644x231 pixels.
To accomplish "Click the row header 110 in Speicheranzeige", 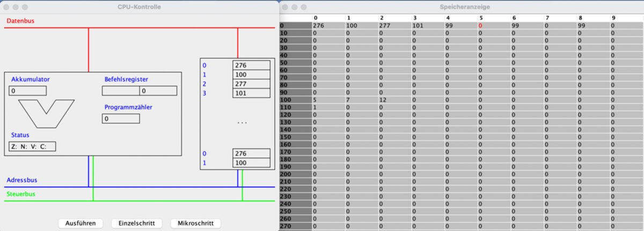I will coord(295,107).
